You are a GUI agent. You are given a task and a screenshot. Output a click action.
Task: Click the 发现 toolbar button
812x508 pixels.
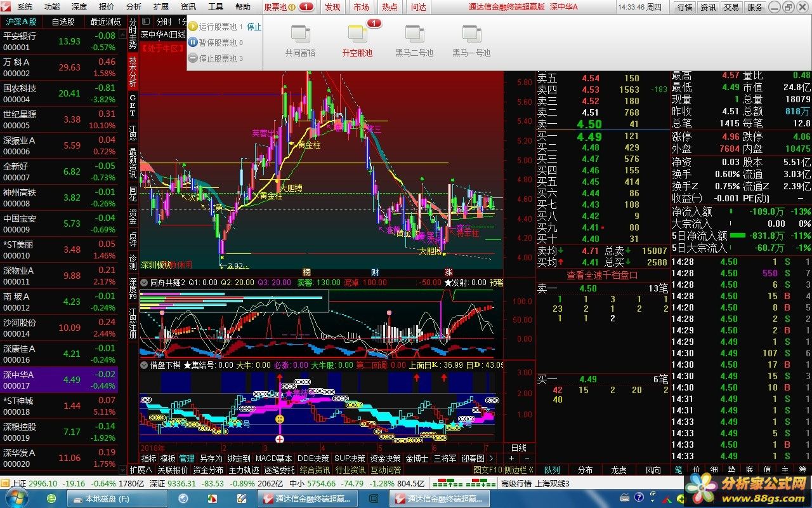[x=332, y=7]
